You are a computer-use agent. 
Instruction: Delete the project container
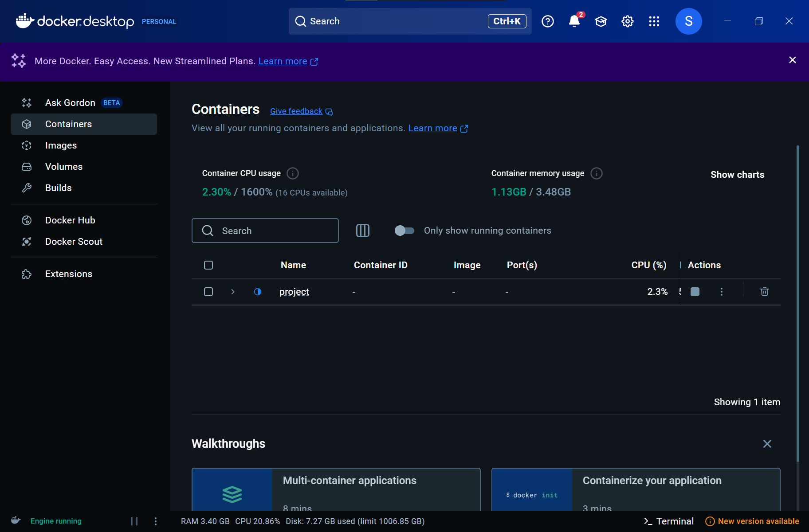point(765,292)
